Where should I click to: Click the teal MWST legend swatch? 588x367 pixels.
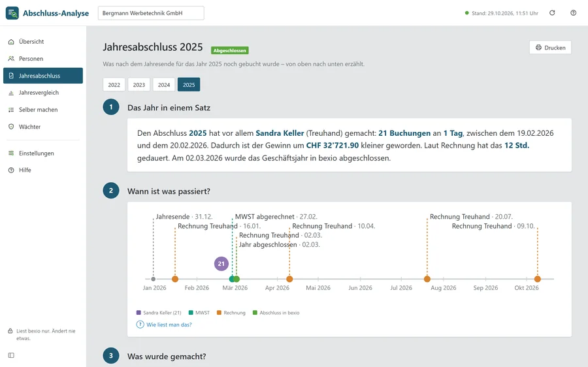pyautogui.click(x=191, y=313)
